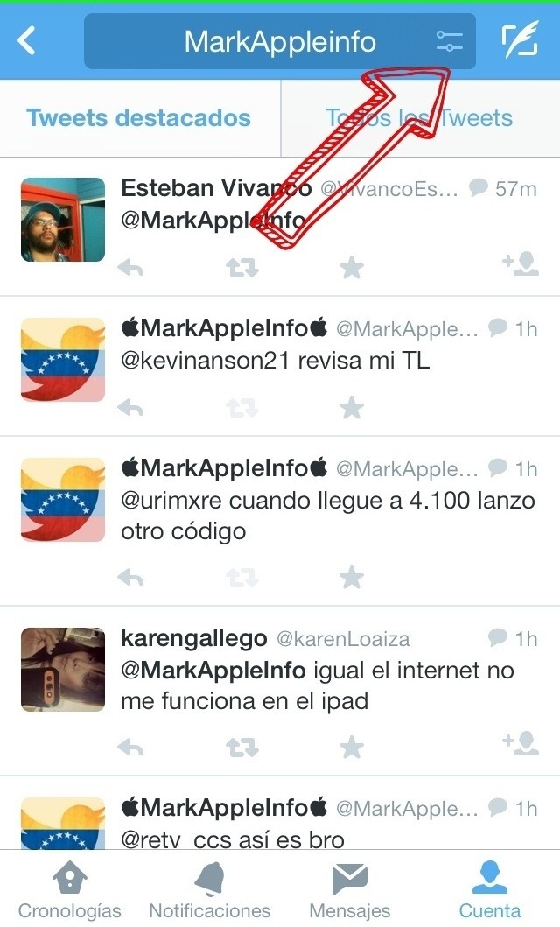Tap the back arrow in header

[x=26, y=41]
